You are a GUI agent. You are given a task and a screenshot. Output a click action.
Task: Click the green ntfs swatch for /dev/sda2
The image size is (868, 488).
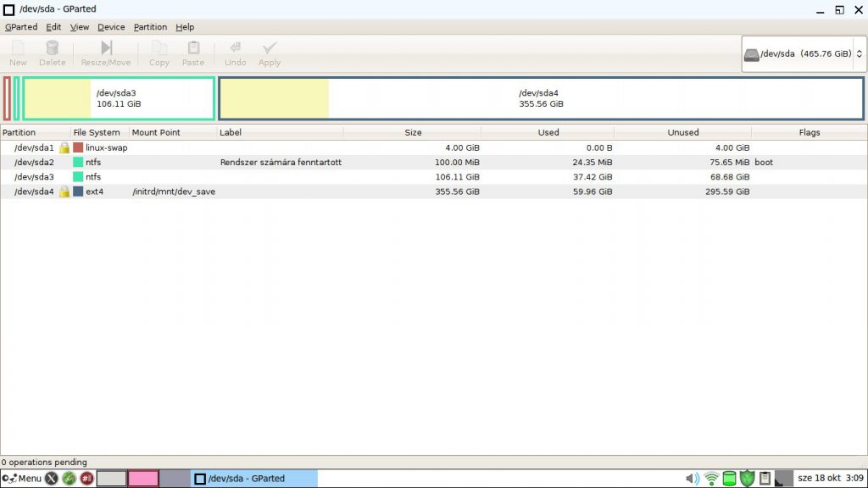(x=78, y=162)
